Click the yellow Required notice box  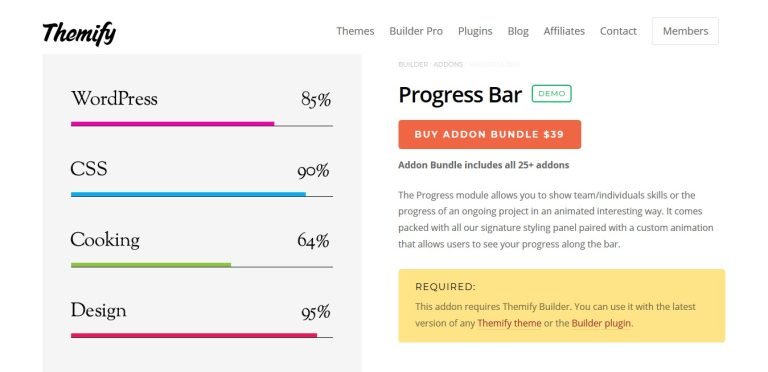(561, 305)
